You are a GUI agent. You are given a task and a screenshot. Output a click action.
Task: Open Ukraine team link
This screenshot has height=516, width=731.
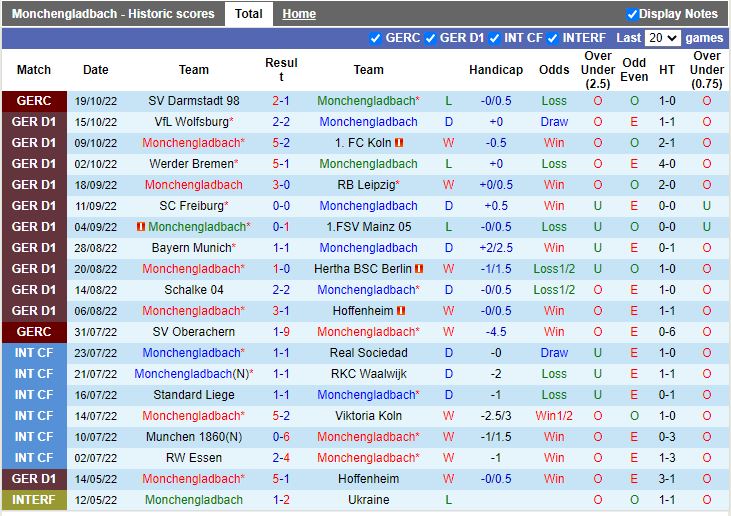tap(368, 500)
